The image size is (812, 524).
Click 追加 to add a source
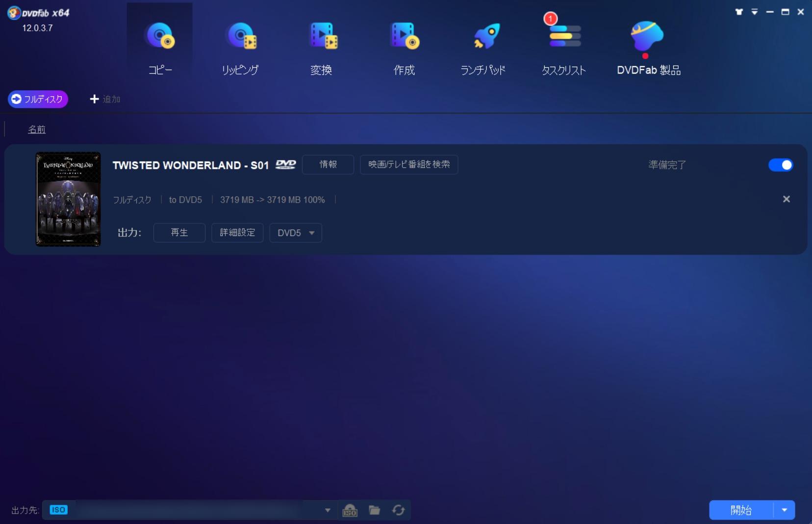pos(105,99)
